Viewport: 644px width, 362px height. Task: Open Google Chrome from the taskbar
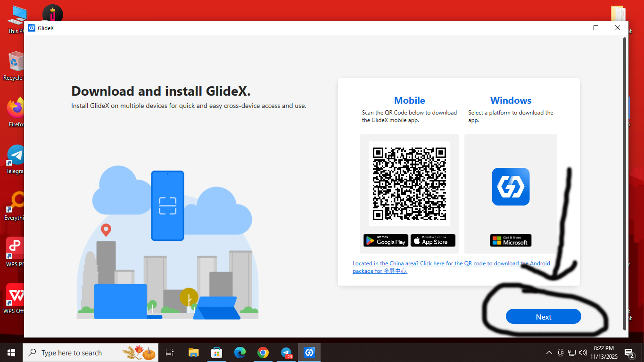tap(263, 353)
